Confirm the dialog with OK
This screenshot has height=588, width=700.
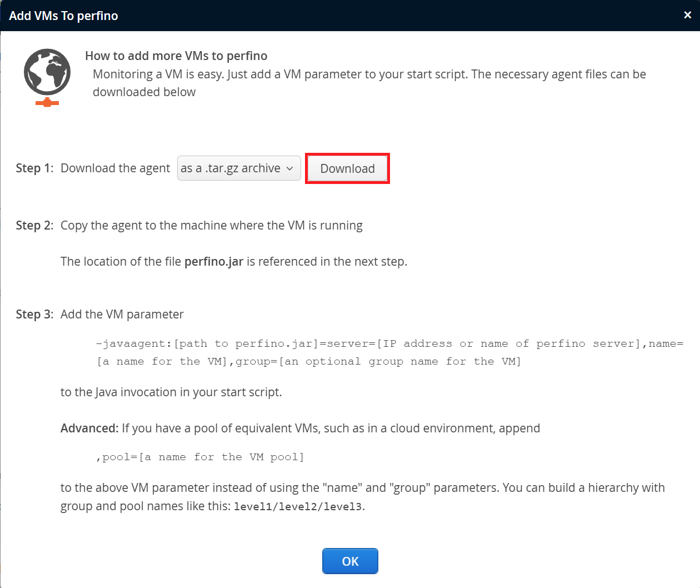pos(350,561)
